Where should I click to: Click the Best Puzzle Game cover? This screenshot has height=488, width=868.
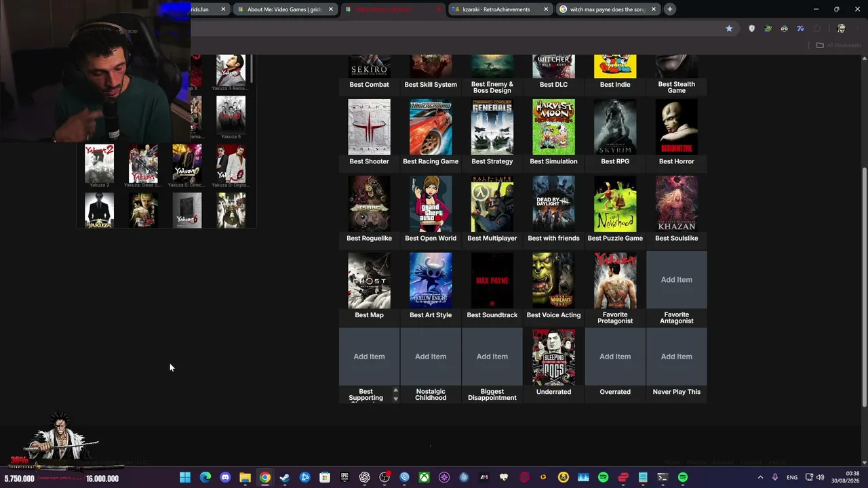point(615,203)
